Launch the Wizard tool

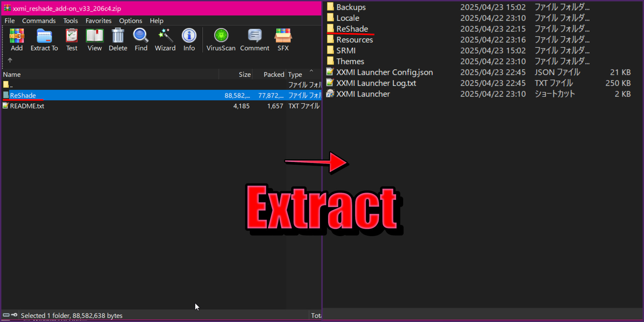click(x=165, y=40)
